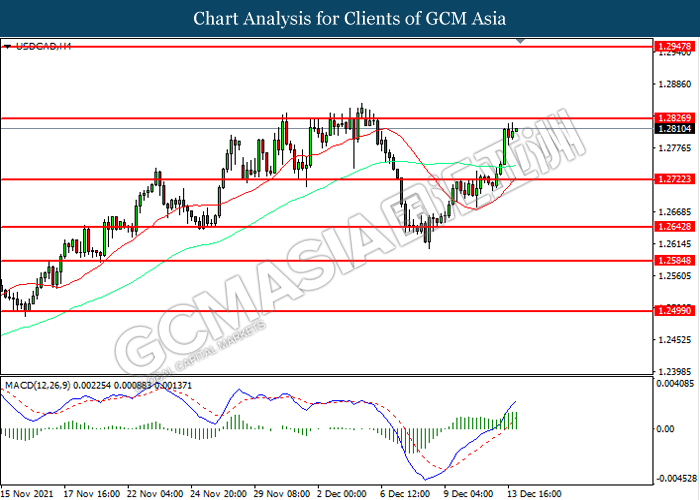Select the 1.24990 support level label

(x=675, y=310)
